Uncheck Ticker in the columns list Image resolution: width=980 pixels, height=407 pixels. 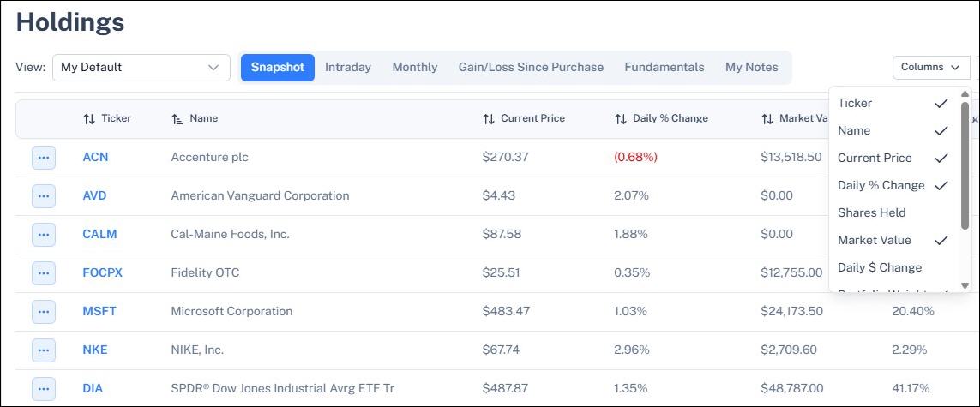point(893,103)
